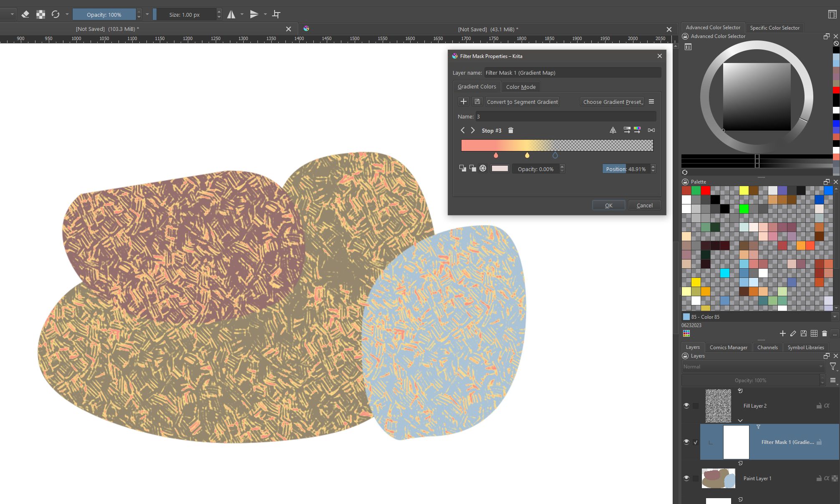Click the save gradient icon in dialog

477,102
